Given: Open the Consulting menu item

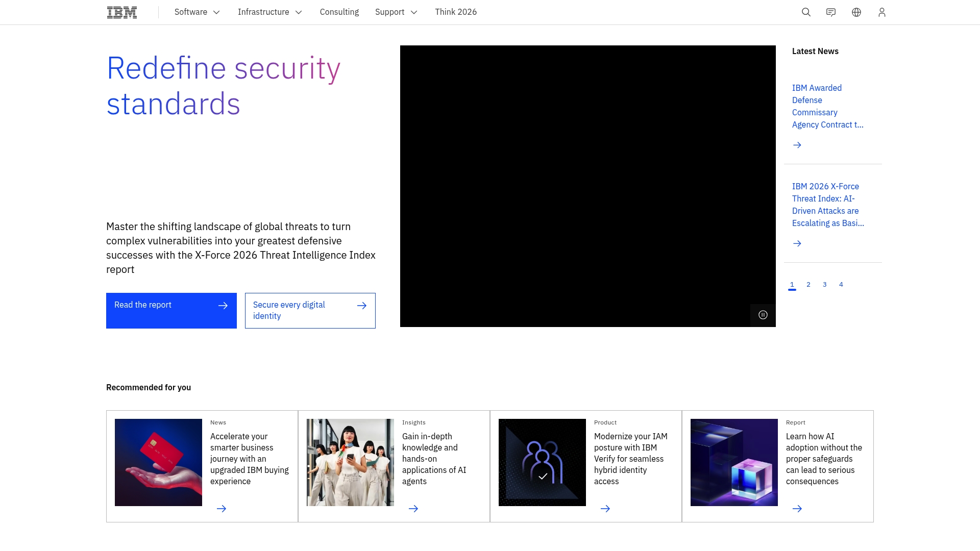Looking at the screenshot, I should tap(339, 12).
